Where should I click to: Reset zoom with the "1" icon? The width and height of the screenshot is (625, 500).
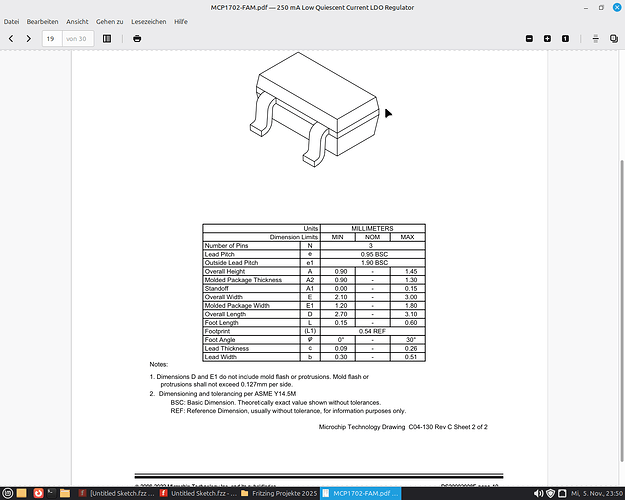[x=566, y=38]
